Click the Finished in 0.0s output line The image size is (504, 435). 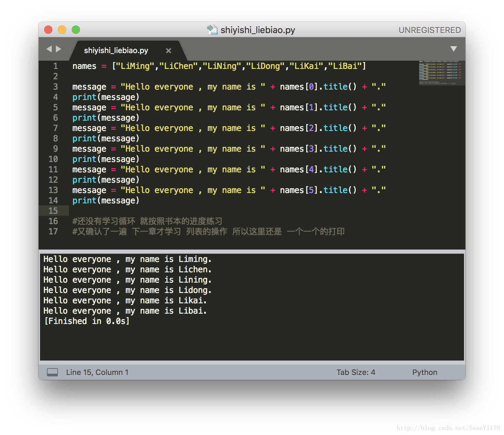pos(87,321)
